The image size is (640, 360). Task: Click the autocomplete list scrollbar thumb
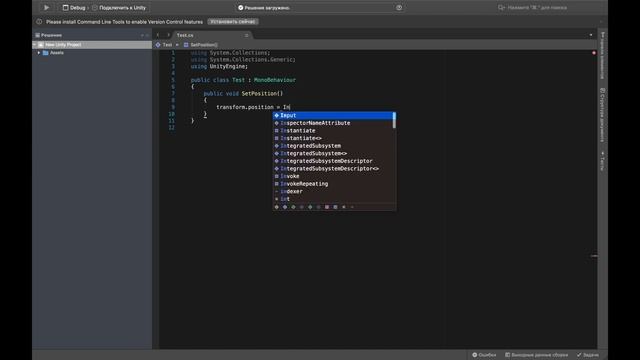tap(394, 120)
